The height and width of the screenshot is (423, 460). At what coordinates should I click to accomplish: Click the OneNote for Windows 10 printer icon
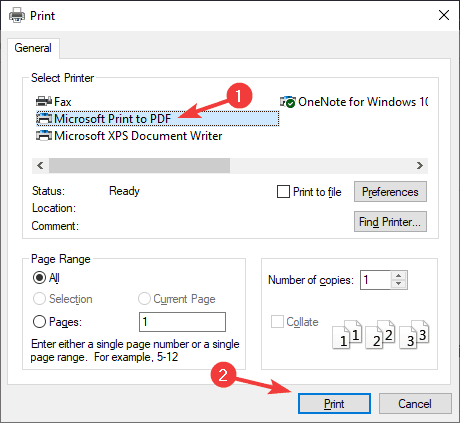288,102
